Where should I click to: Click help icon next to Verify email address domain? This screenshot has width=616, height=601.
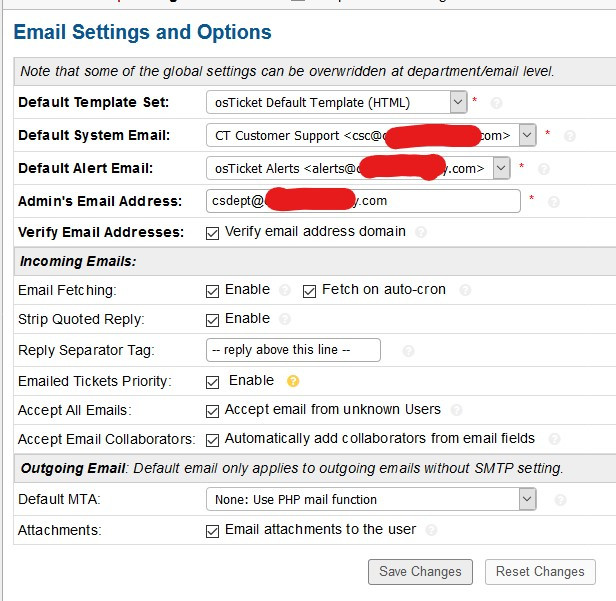[x=420, y=232]
